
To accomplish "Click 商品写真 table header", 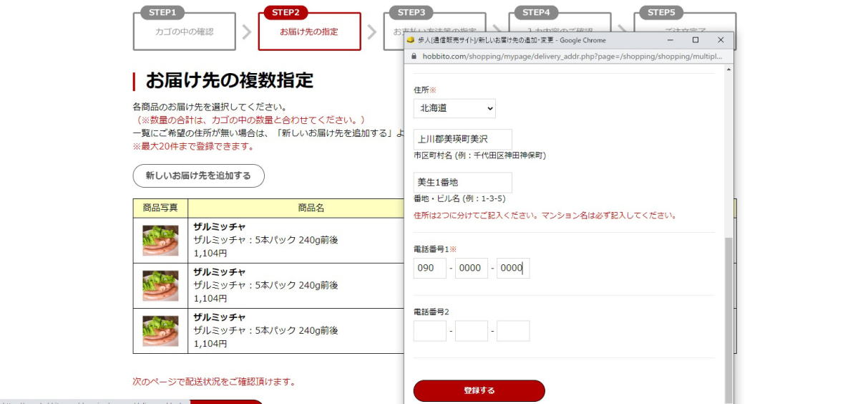I will 160,208.
